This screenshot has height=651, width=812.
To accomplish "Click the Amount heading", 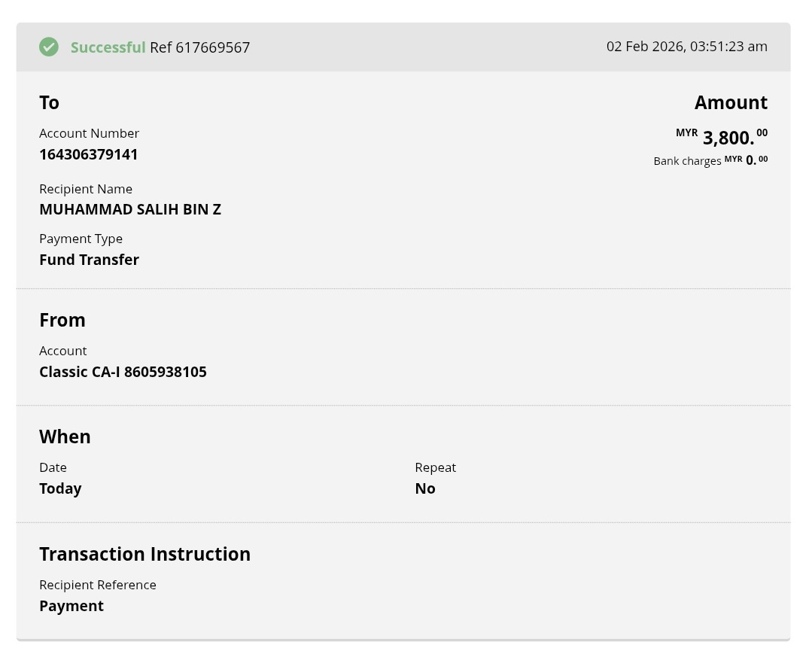I will pyautogui.click(x=731, y=102).
